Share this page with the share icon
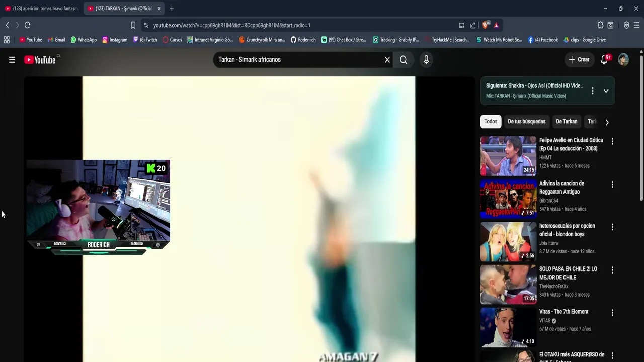This screenshot has height=362, width=644. (x=473, y=25)
